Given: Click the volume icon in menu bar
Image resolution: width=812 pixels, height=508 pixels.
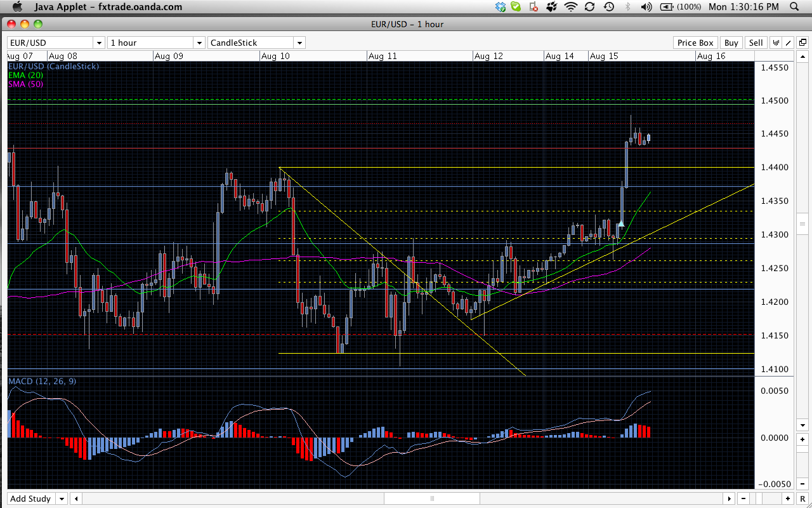Looking at the screenshot, I should 646,7.
